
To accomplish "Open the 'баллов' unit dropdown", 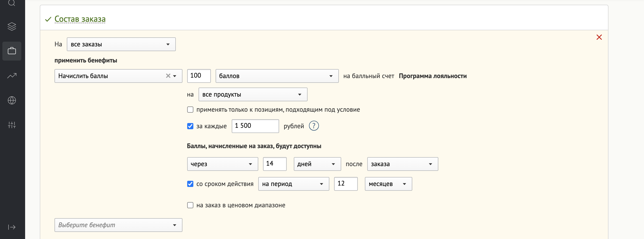I will point(277,76).
